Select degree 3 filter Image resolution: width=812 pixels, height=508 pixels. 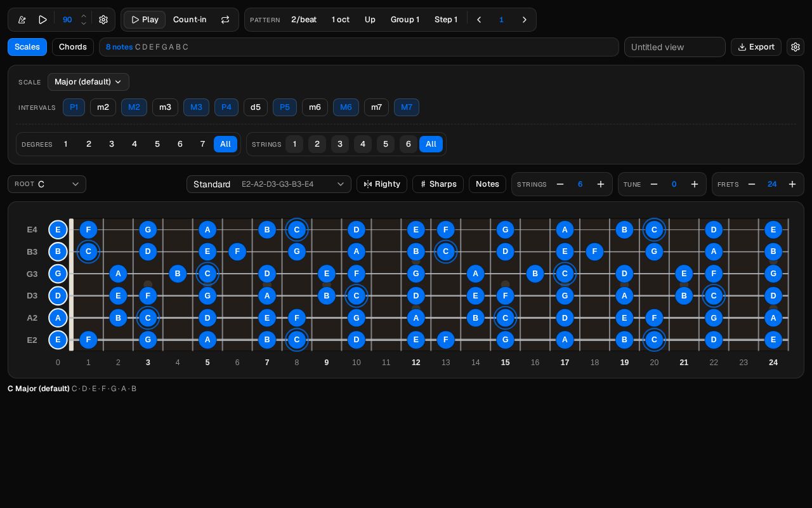coord(112,144)
